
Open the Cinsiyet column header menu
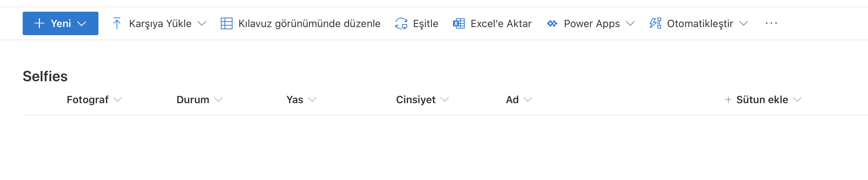click(x=422, y=100)
